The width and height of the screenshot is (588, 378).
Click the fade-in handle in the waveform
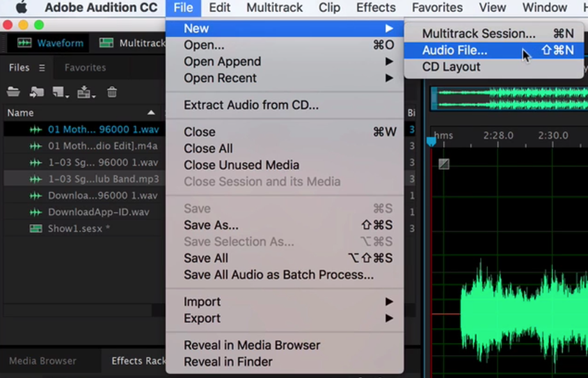(444, 164)
